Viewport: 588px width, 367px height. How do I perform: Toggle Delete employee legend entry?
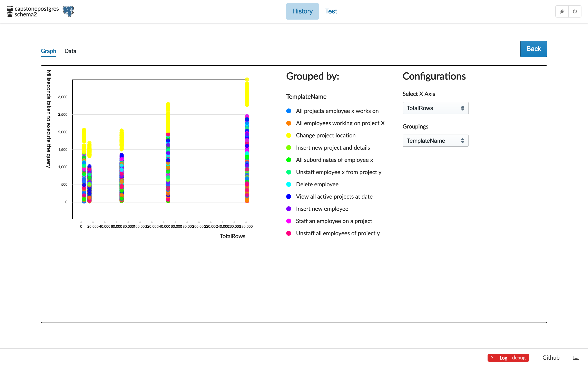[x=317, y=185]
